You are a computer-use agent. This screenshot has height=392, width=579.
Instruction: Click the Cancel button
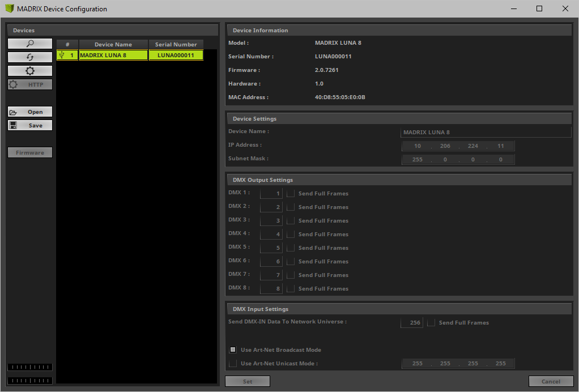pos(551,381)
